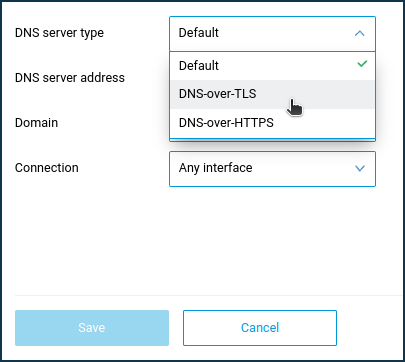
Task: Choose DNS-over-TLS from the list
Action: pyautogui.click(x=272, y=94)
